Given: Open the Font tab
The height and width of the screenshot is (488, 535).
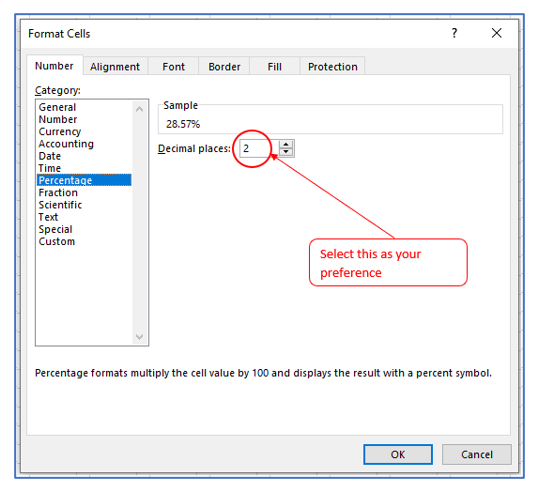Looking at the screenshot, I should (173, 67).
